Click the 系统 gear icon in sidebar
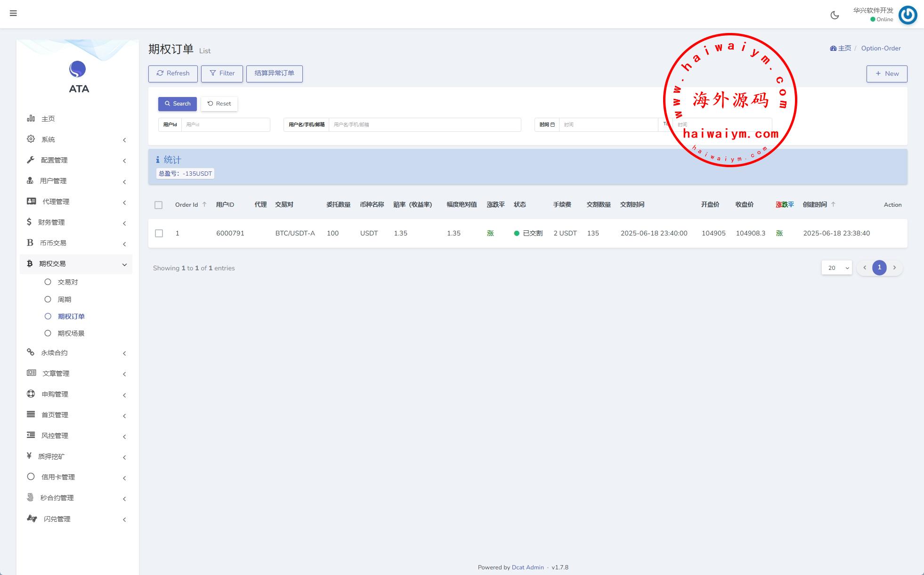This screenshot has height=575, width=924. click(31, 139)
